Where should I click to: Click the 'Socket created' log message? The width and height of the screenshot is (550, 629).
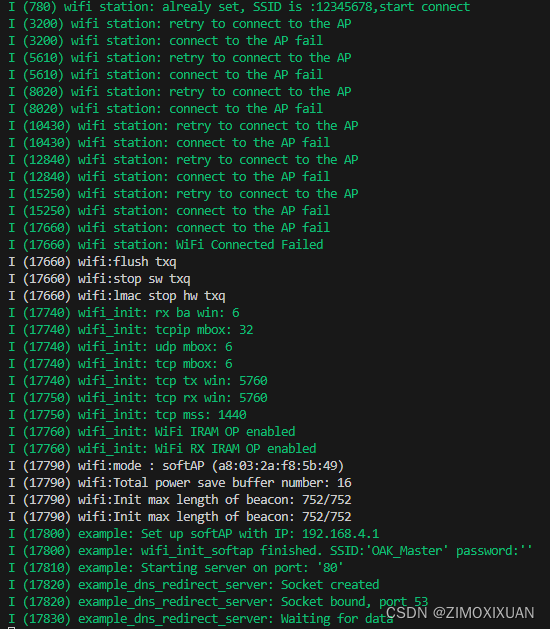tap(330, 584)
